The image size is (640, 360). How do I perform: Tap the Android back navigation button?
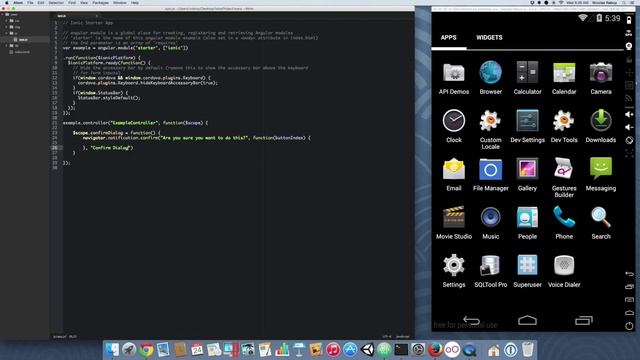pos(471,320)
